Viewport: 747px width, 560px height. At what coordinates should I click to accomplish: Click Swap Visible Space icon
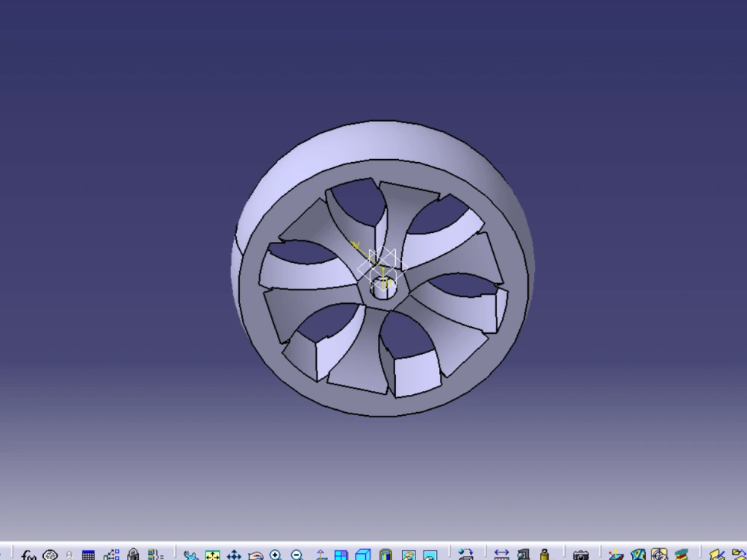pos(430,556)
